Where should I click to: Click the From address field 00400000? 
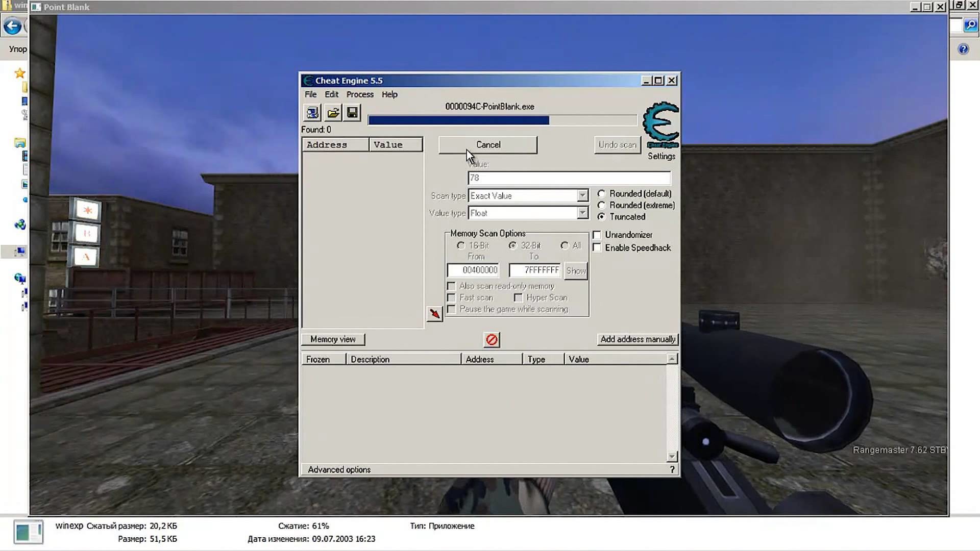[473, 270]
